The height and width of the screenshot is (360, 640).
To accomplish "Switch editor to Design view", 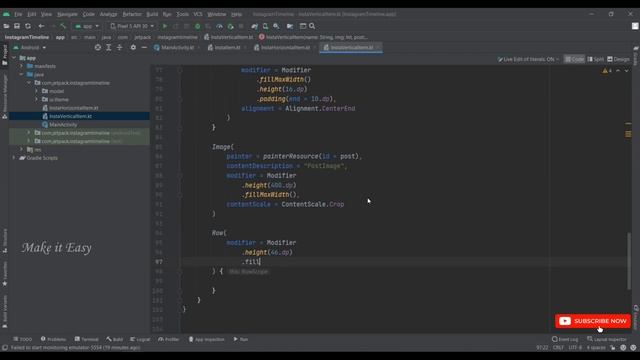I will click(618, 59).
